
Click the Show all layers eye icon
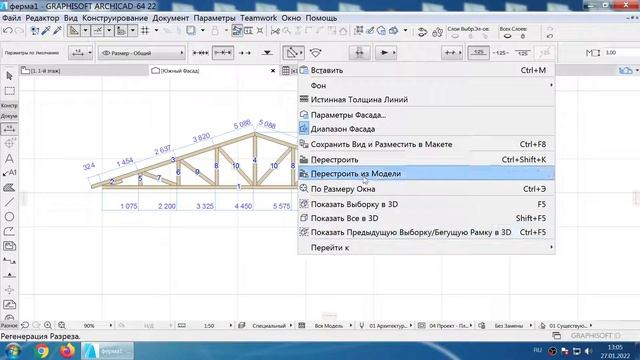tap(507, 36)
